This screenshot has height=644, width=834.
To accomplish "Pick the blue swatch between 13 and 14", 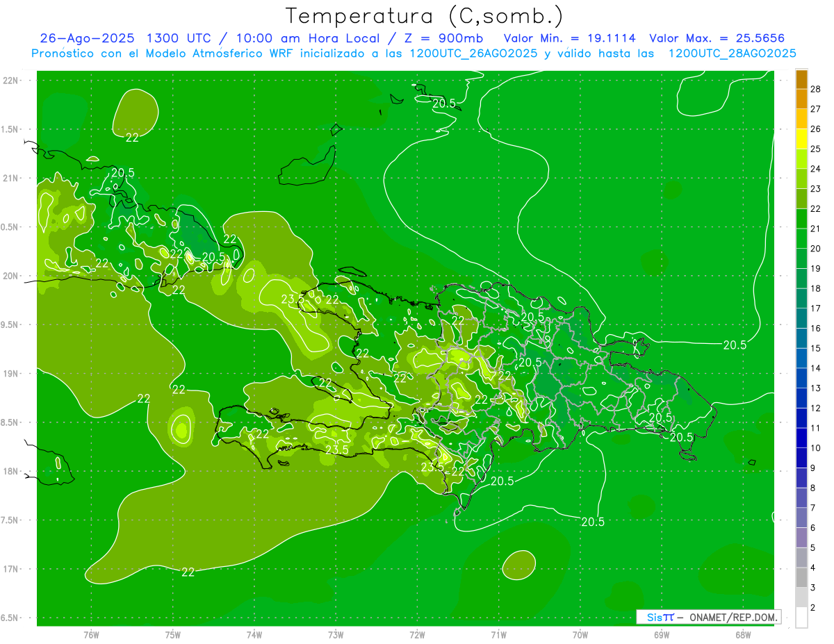I will [801, 379].
